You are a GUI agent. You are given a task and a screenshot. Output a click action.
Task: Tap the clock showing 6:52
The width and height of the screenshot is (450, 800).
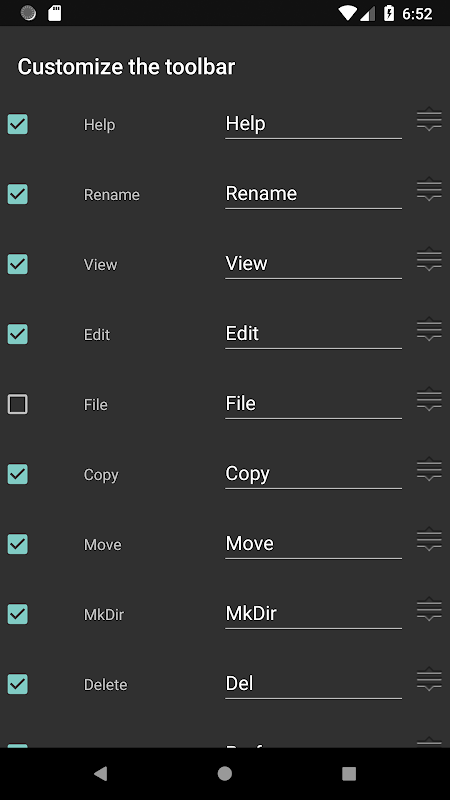click(417, 14)
